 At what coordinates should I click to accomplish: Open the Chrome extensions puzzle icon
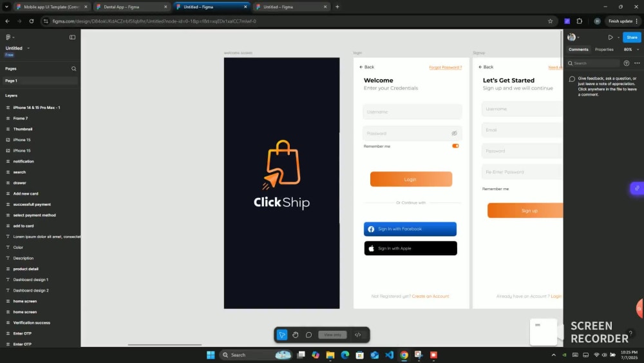click(x=580, y=21)
